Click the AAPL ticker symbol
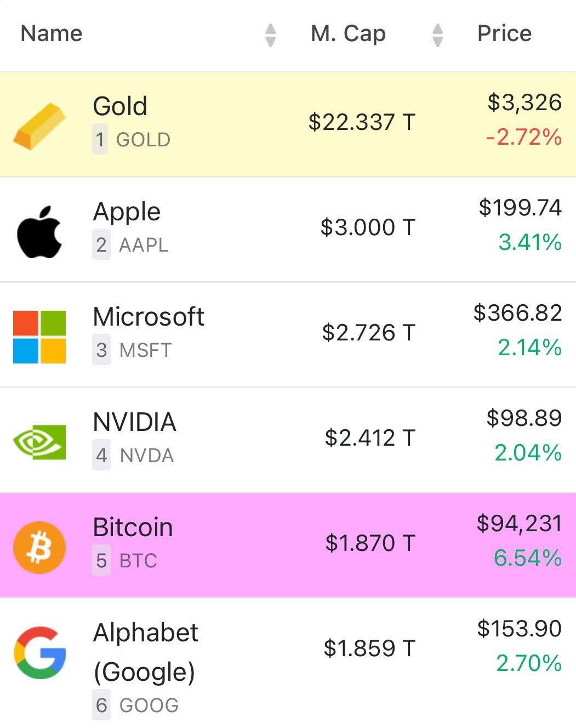This screenshot has height=728, width=576. 144,245
